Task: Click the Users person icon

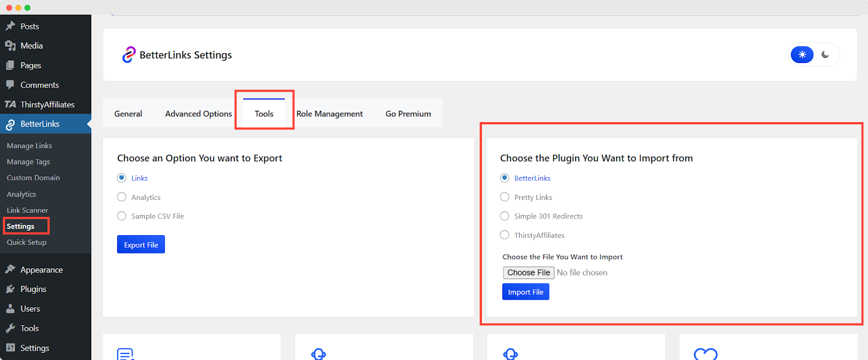Action: tap(10, 309)
